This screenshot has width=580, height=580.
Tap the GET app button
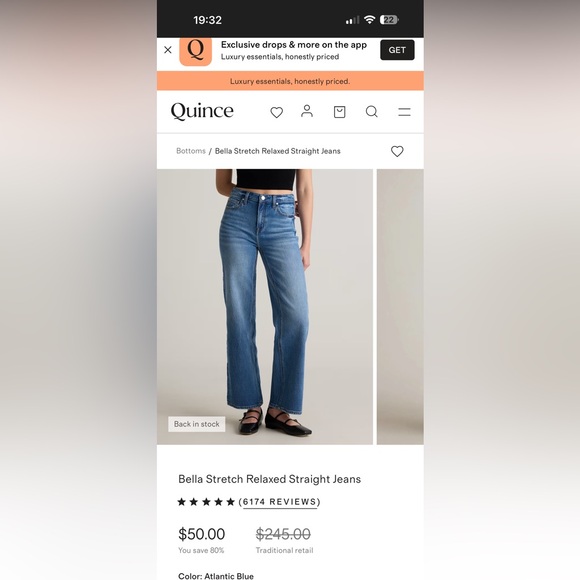[397, 50]
